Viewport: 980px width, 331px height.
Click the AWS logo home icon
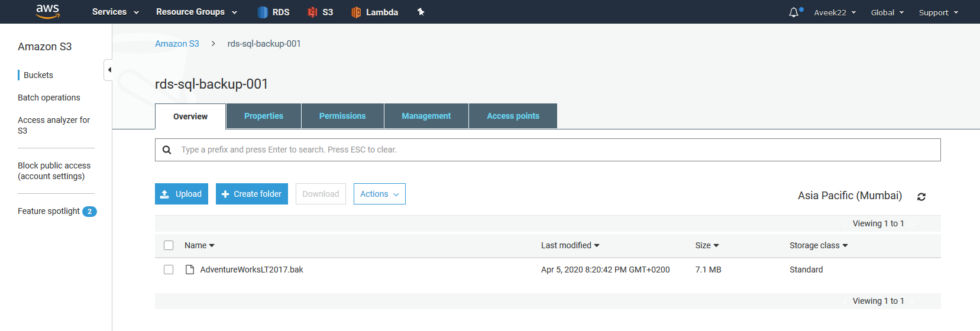(47, 11)
